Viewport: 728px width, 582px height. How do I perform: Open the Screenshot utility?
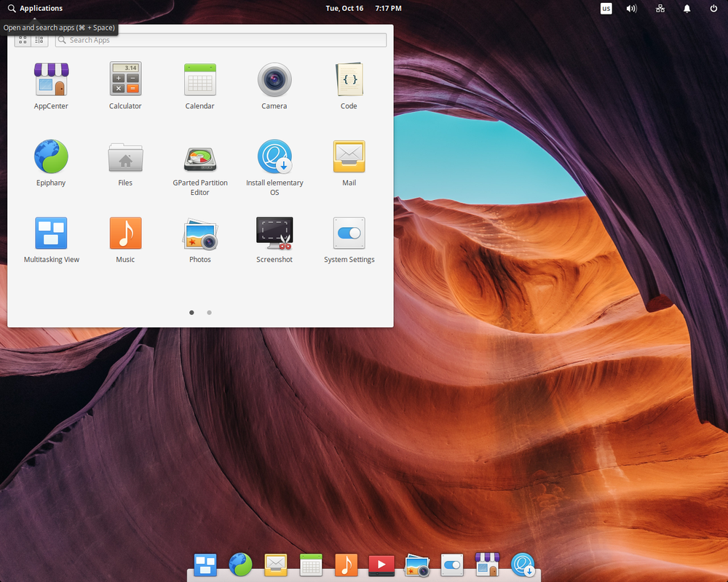coord(274,233)
